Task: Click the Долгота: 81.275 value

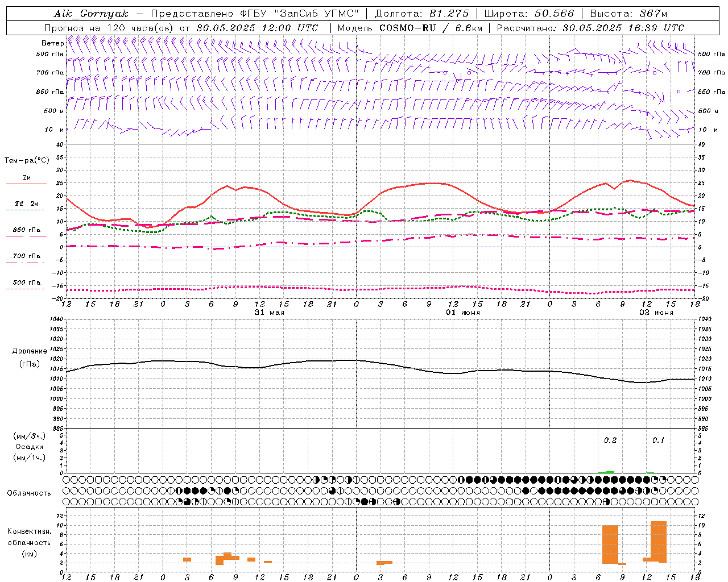Action: click(422, 14)
